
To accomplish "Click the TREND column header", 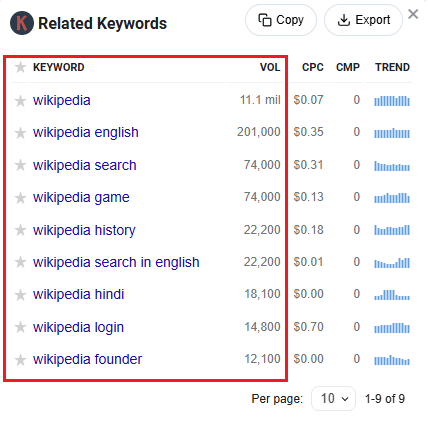I will pyautogui.click(x=392, y=67).
